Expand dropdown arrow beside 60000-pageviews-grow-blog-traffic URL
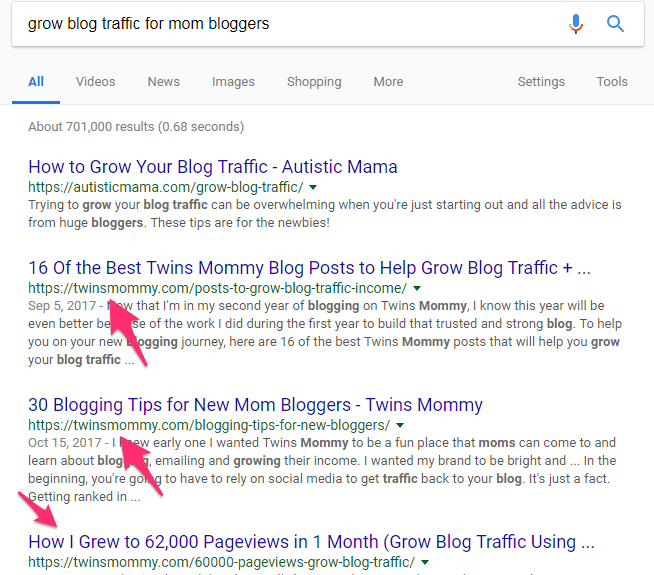This screenshot has width=654, height=575. coord(425,563)
